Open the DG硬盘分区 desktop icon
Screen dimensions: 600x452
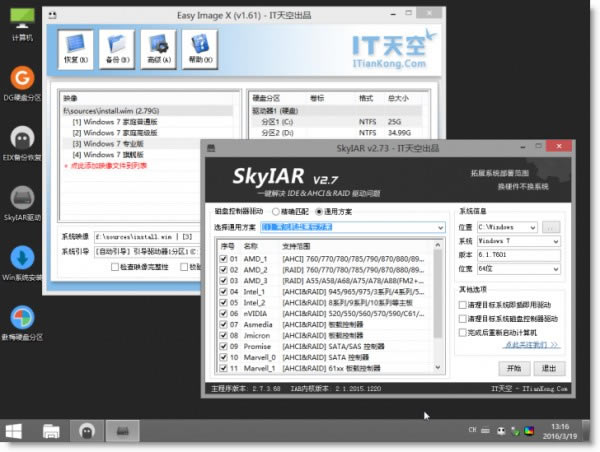point(21,80)
